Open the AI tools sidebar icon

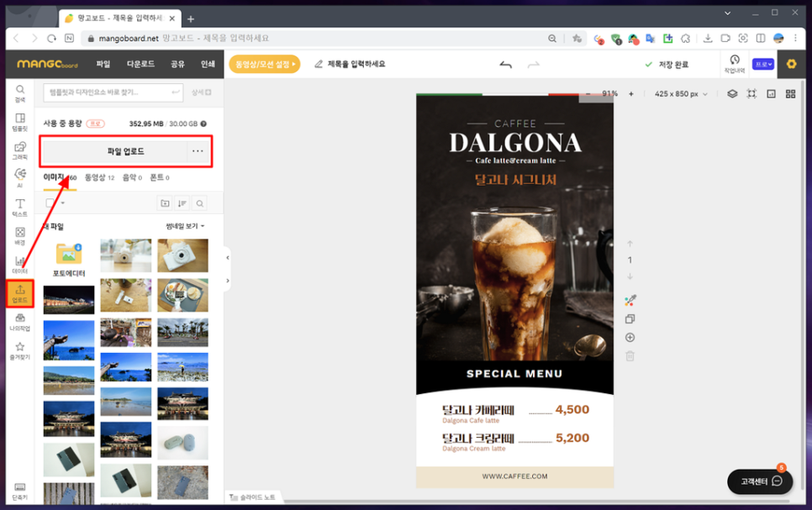(19, 177)
